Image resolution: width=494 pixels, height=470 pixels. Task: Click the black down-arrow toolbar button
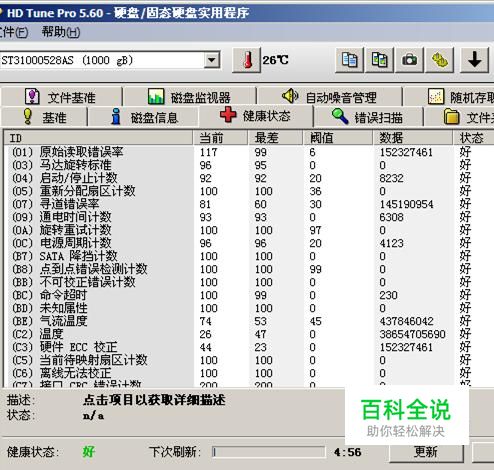pos(474,60)
